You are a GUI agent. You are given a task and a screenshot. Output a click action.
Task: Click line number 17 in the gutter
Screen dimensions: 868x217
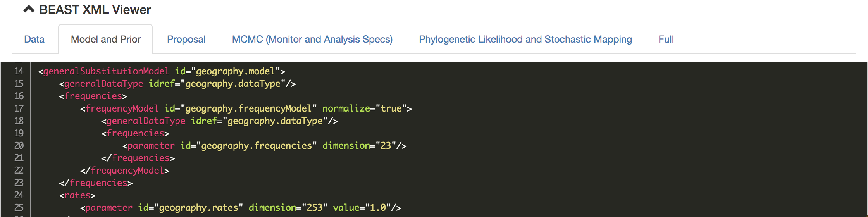19,108
